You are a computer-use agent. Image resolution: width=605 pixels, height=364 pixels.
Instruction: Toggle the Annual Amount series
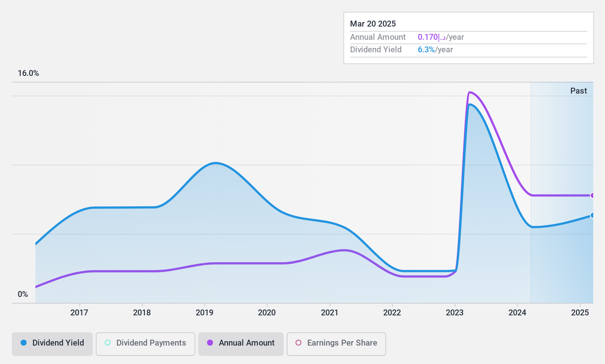tap(241, 344)
